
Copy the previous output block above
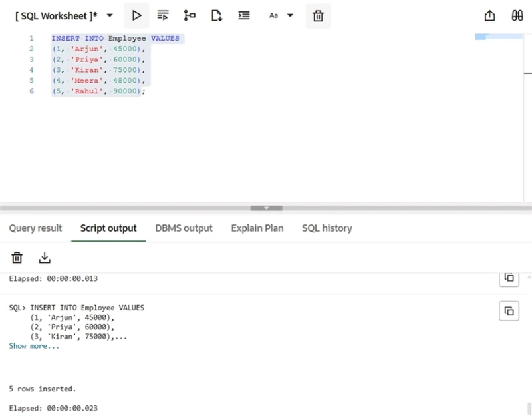coord(509,278)
